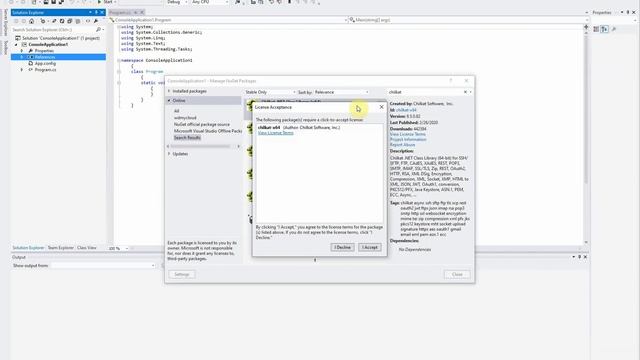Click the Back arrow in Solution Explorer toolbar
The image size is (640, 360).
coord(16,21)
